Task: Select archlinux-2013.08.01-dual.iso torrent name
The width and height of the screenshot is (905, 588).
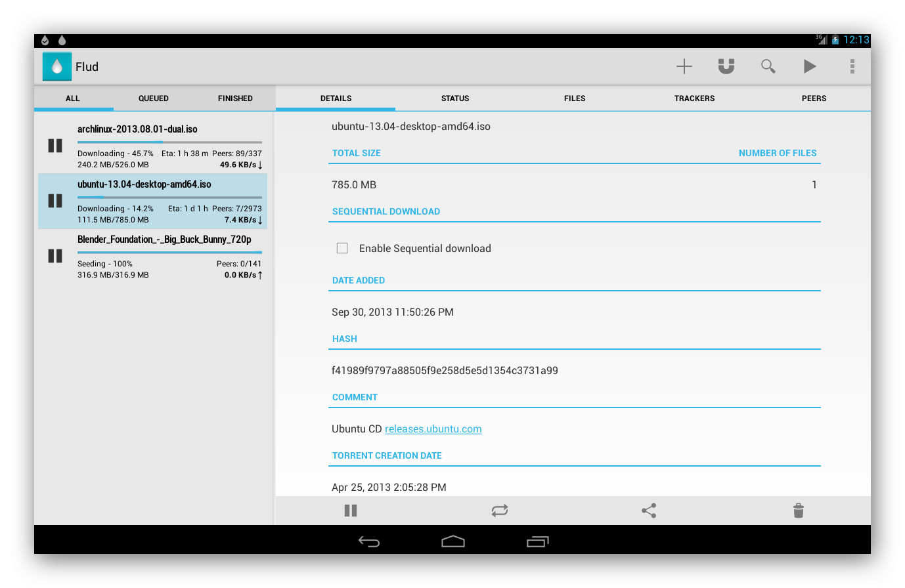Action: [x=137, y=129]
